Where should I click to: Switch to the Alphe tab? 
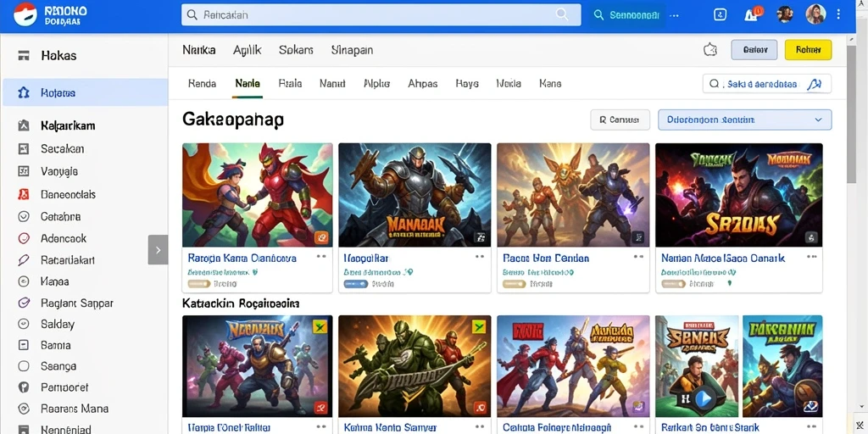[x=377, y=84]
